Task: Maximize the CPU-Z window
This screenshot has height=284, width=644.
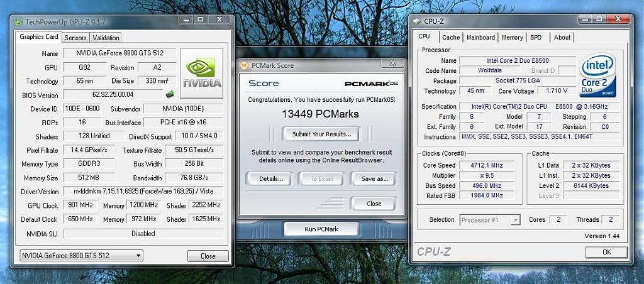Action: pos(599,19)
